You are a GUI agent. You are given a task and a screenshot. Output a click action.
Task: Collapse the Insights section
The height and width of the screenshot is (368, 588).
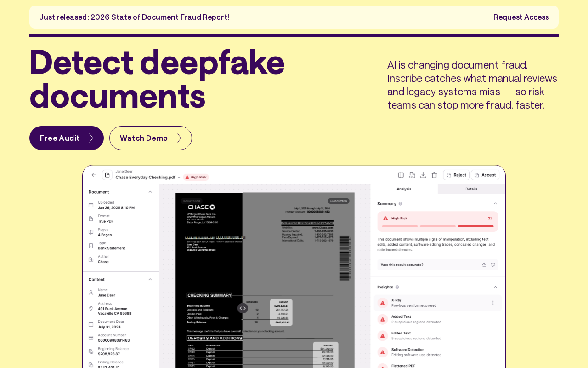(x=495, y=287)
